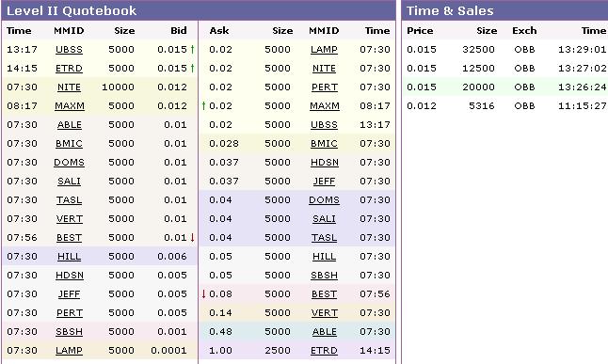The image size is (608, 364).
Task: Open UBSS link on the ask side
Action: (x=324, y=125)
